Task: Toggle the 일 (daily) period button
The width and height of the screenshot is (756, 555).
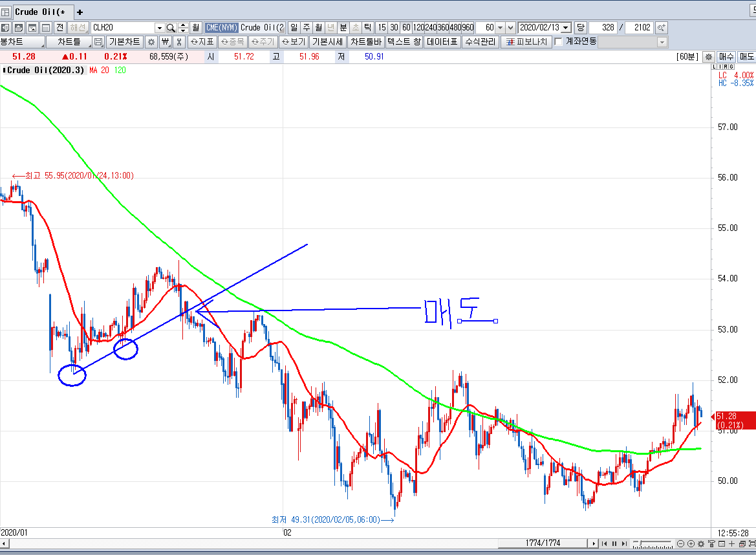Action: click(294, 28)
